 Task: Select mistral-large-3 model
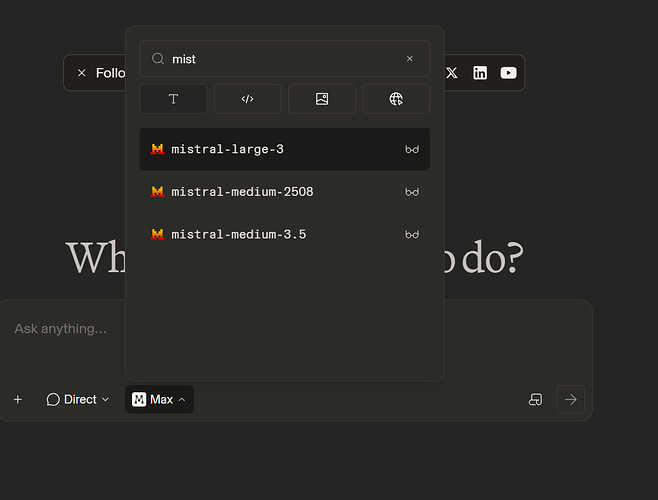(285, 149)
